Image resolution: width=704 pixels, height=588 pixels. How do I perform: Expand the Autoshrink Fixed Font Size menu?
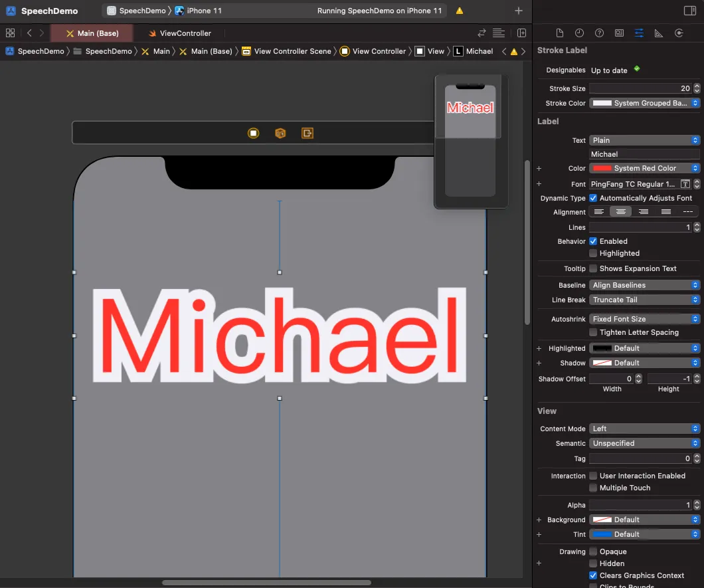[644, 319]
